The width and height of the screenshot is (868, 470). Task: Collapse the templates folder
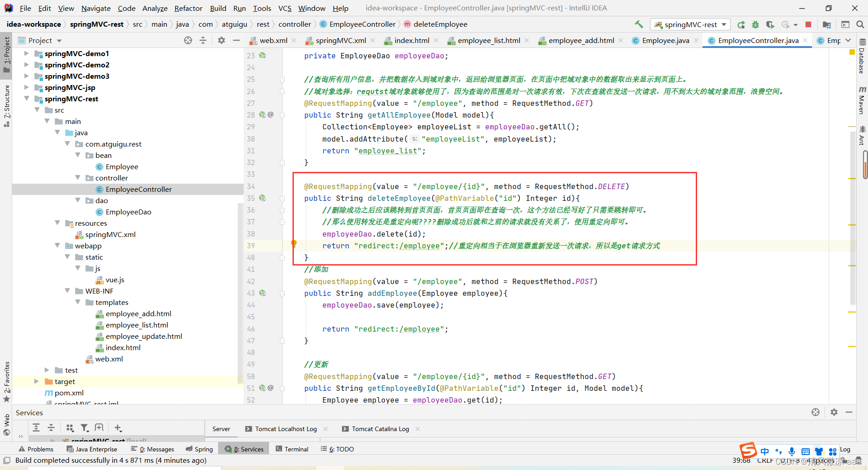pos(78,302)
